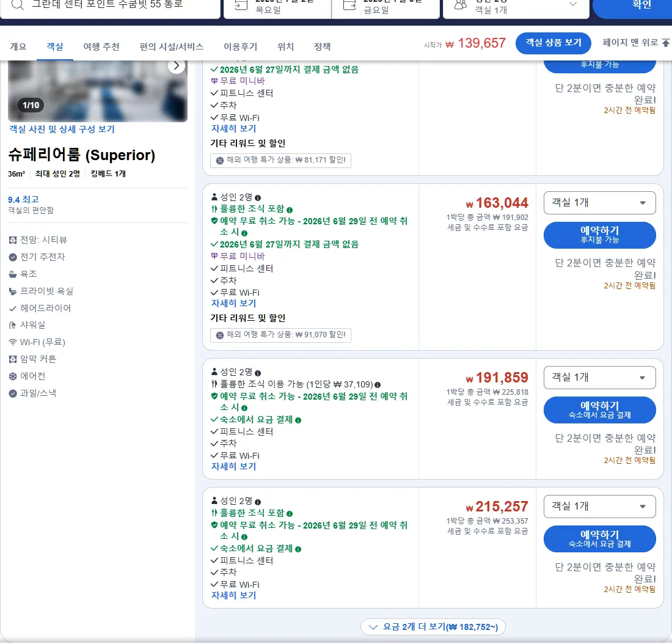The width and height of the screenshot is (672, 644).
Task: Click the ₩81,171 할인 overseas deal badge
Action: pos(281,160)
